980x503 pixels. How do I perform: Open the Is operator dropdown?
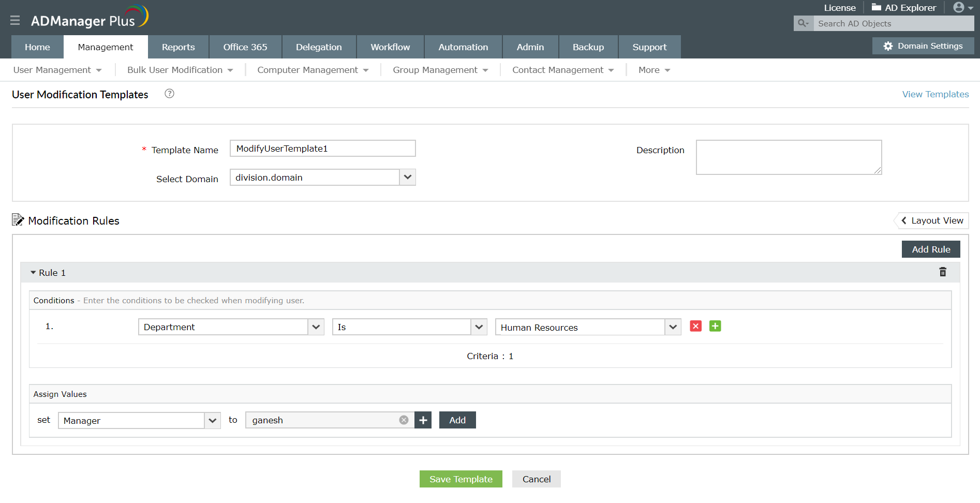[479, 327]
